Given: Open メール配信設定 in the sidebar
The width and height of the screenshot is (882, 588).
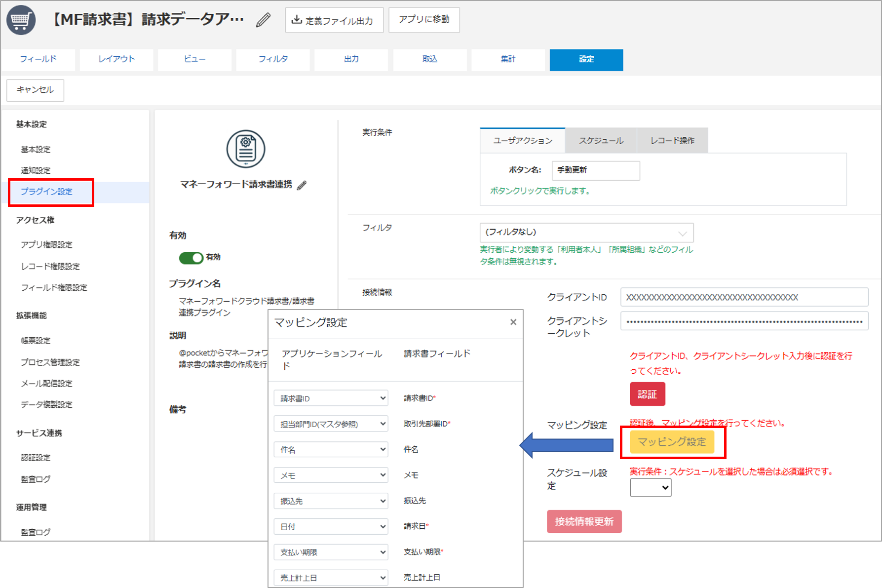Looking at the screenshot, I should tap(46, 383).
